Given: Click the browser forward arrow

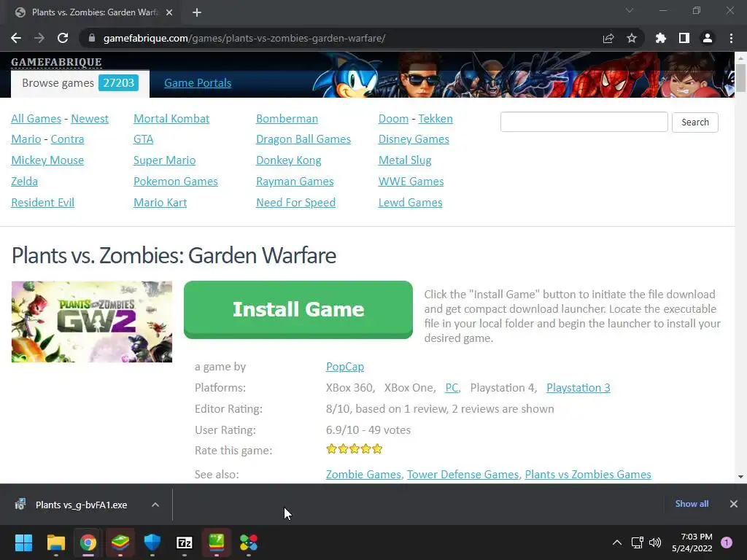Looking at the screenshot, I should (x=39, y=38).
